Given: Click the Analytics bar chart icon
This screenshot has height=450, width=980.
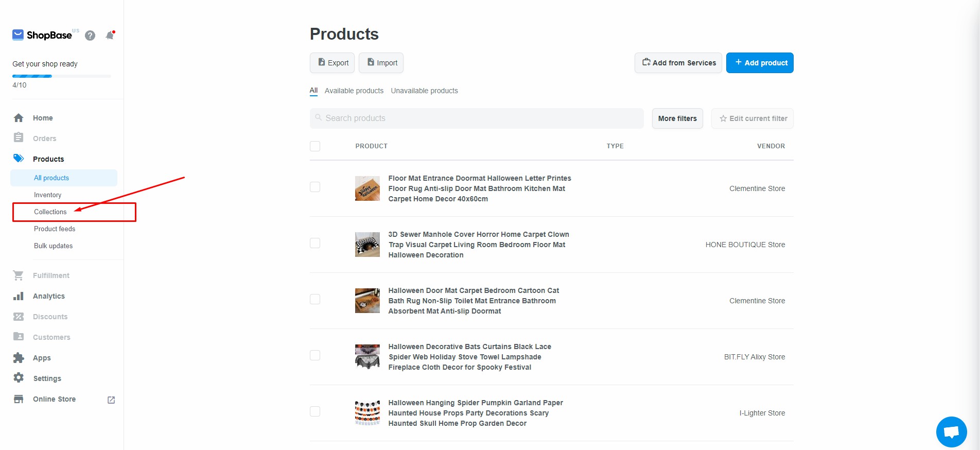Looking at the screenshot, I should (19, 296).
